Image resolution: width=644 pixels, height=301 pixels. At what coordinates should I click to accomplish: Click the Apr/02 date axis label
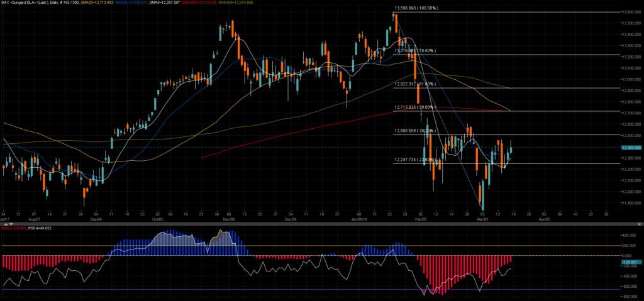click(x=544, y=219)
